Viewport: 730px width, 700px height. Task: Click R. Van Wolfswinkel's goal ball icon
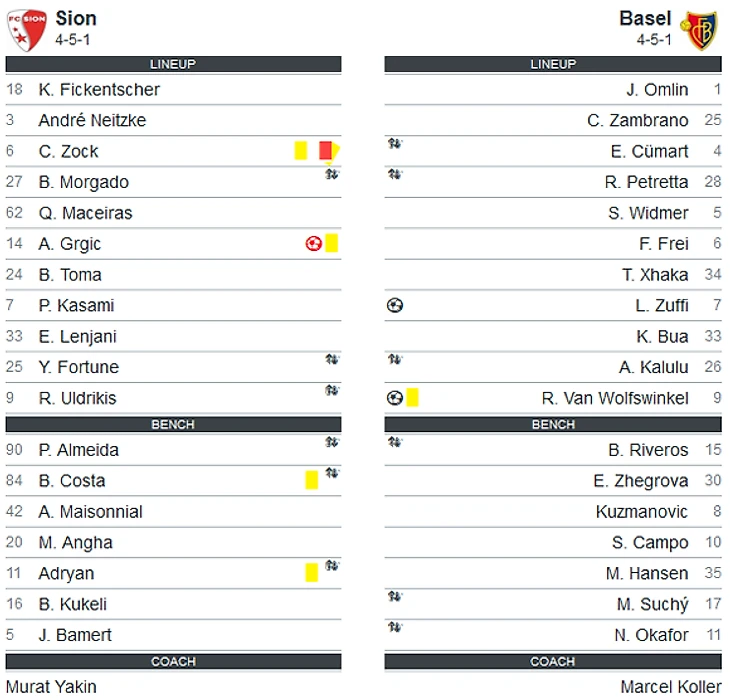(395, 398)
